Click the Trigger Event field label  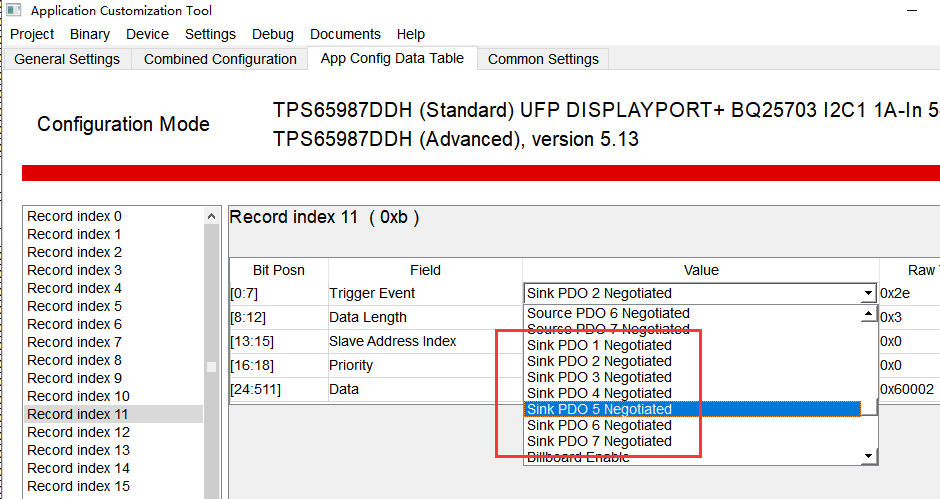pos(372,293)
